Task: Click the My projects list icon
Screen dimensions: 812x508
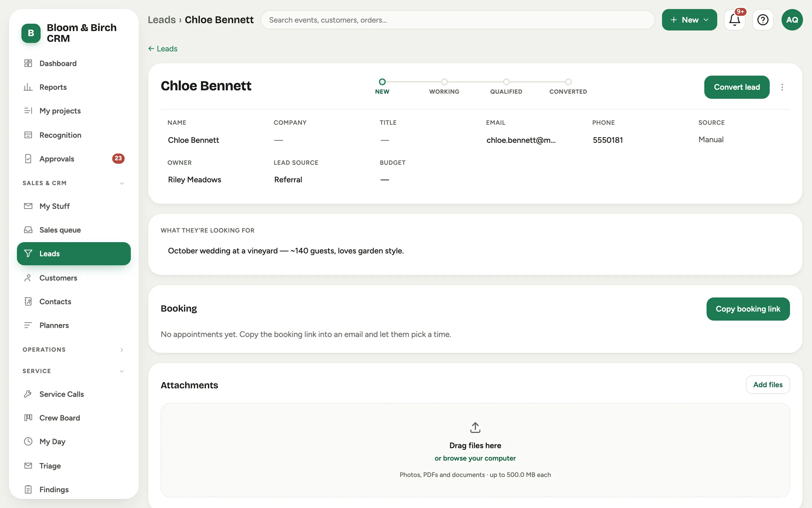Action: coord(28,111)
